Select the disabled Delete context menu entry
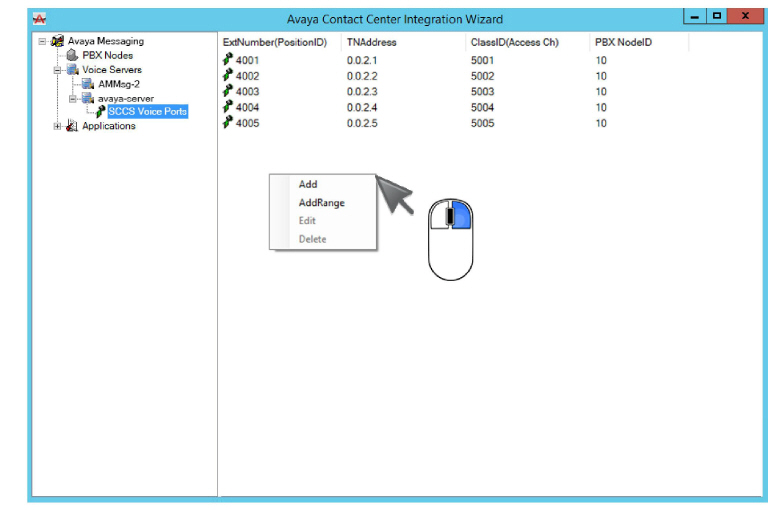Viewport: 768px width, 510px height. [x=312, y=239]
